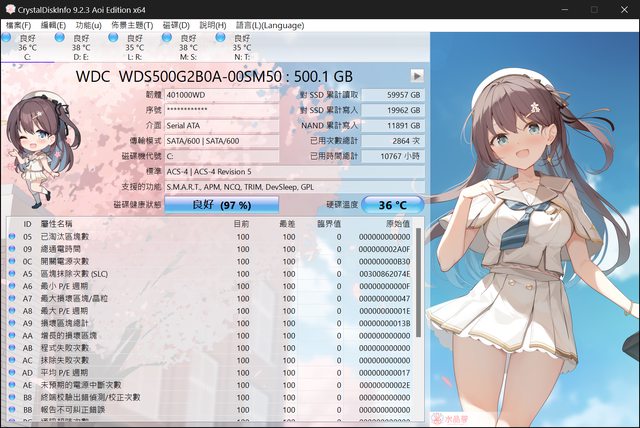
Task: Open the 編輯(E) menu
Action: [54, 25]
